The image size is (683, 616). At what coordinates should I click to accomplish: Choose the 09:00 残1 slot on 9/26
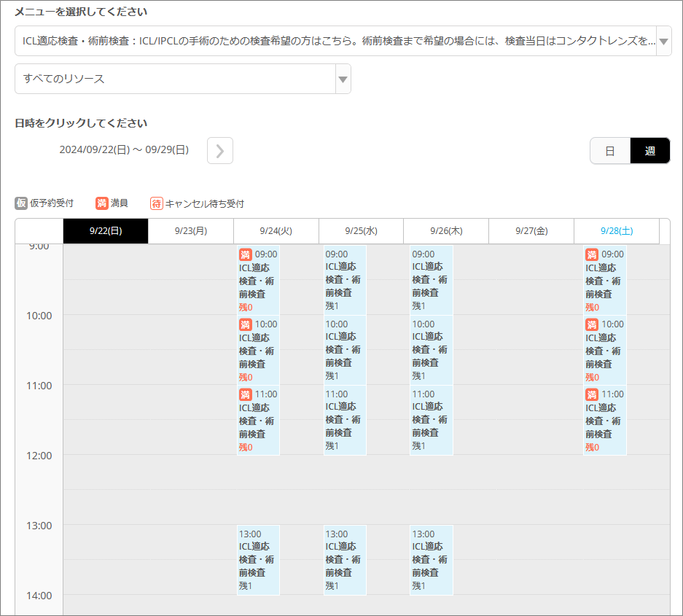431,279
